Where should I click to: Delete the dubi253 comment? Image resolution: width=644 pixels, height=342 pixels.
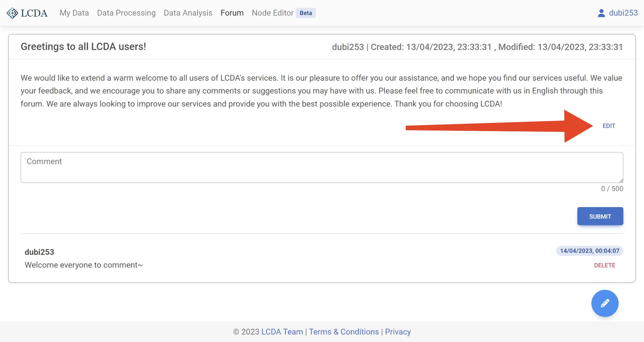click(604, 265)
